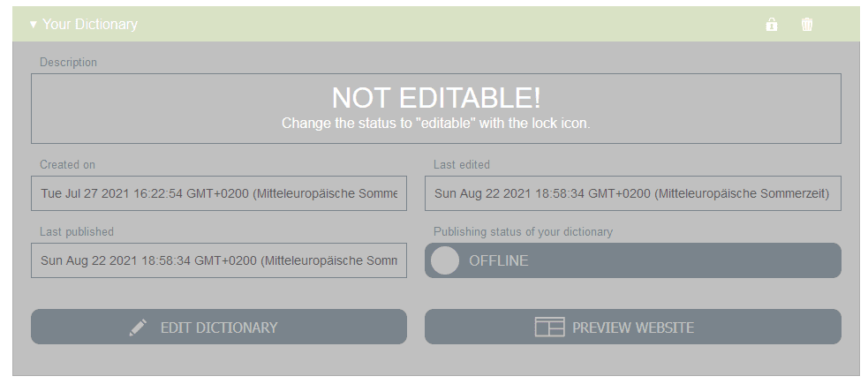Click the OFFLINE status text
Screen dimensions: 868x384
[498, 260]
